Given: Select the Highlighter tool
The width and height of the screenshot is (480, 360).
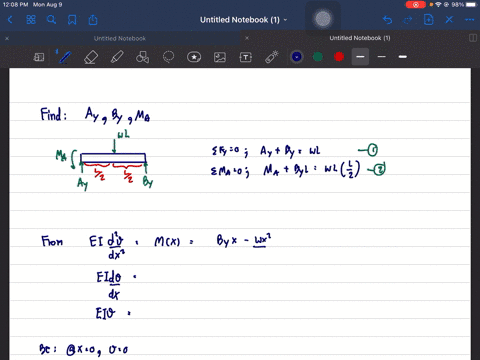Looking at the screenshot, I should click(117, 57).
